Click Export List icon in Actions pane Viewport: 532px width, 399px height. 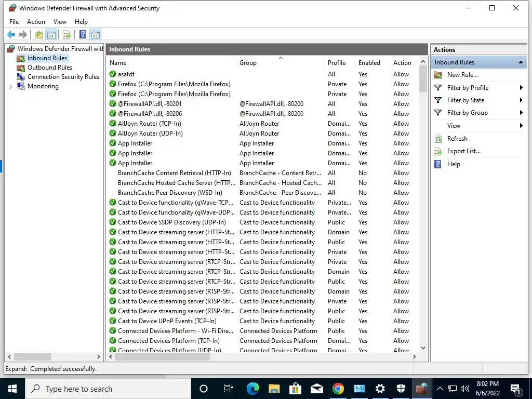coord(438,151)
